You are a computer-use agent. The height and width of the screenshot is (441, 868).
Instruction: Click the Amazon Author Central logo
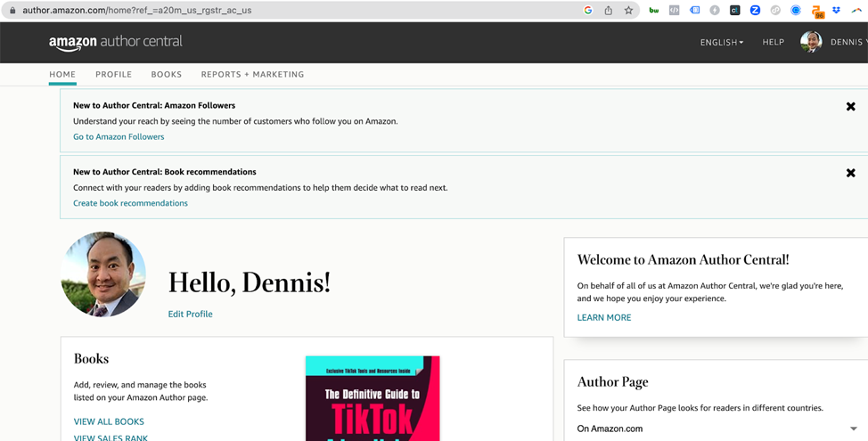116,43
